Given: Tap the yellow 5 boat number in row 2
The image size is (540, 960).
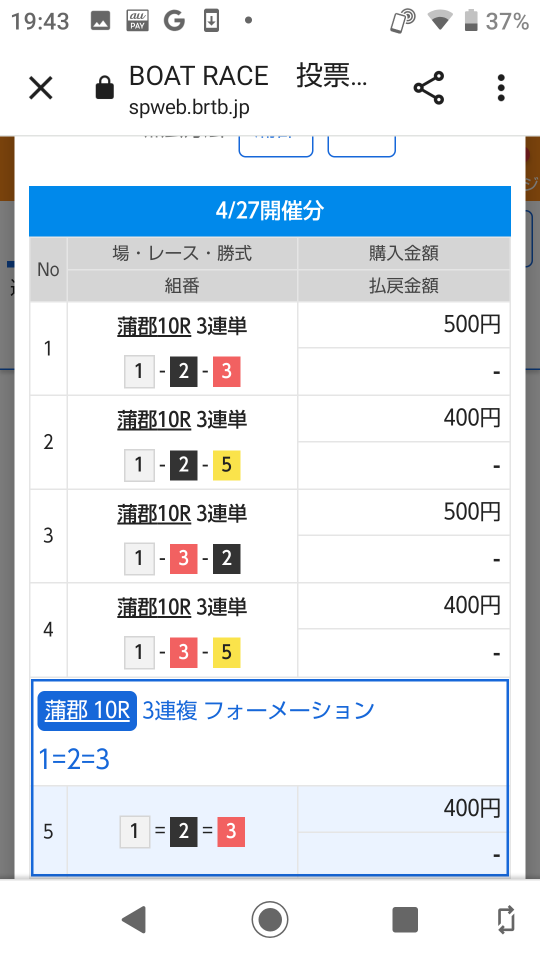Looking at the screenshot, I should 227,465.
